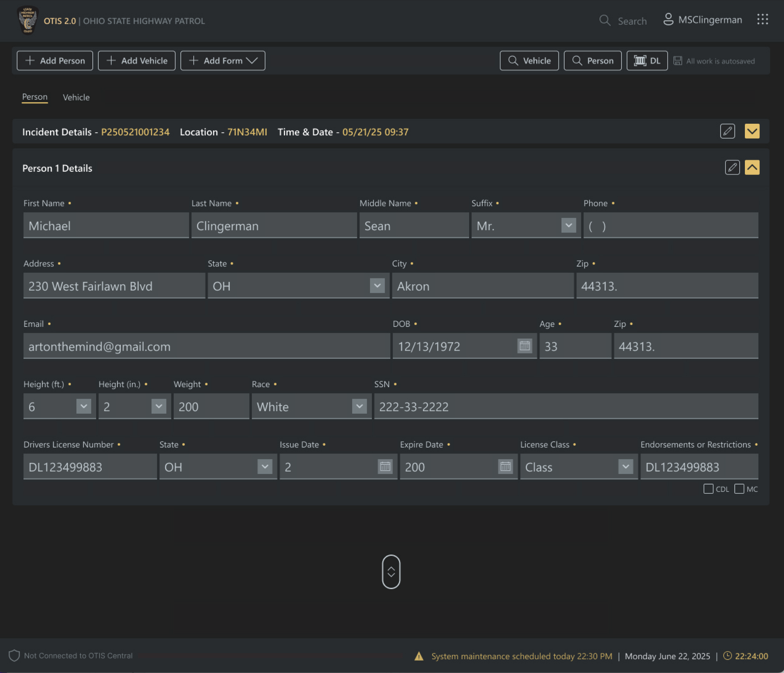The image size is (784, 673).
Task: Open the Add Form menu
Action: click(x=222, y=60)
